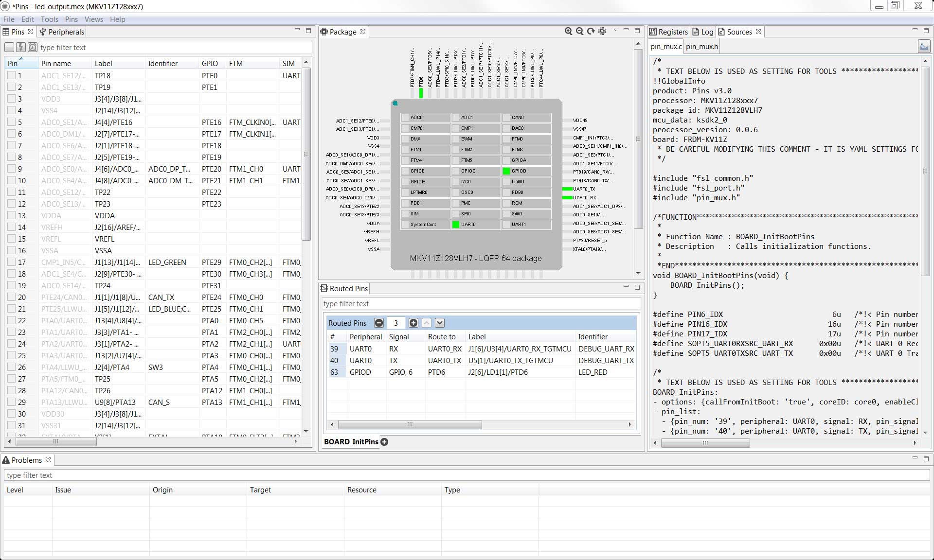Zoom in on the package view
Viewport: 934px width, 560px height.
pos(568,31)
